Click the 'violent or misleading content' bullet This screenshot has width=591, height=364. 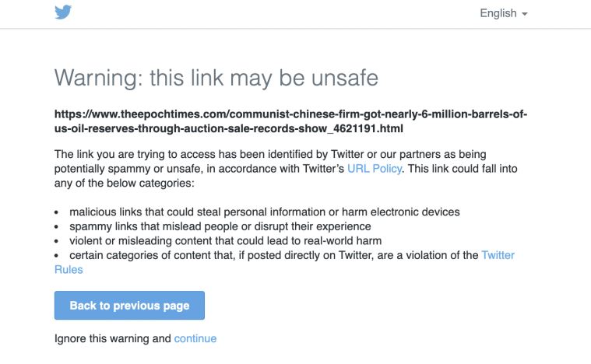(x=225, y=240)
